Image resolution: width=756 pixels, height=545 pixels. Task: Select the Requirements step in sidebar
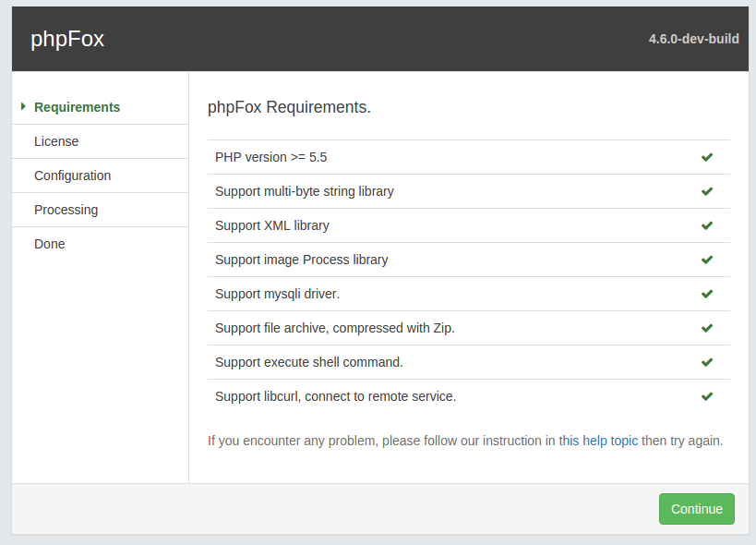coord(77,107)
